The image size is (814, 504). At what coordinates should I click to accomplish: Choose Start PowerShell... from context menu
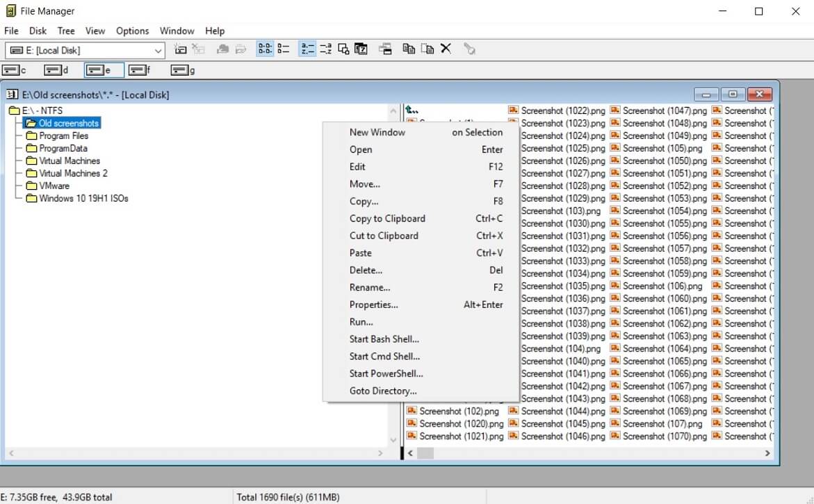point(386,373)
